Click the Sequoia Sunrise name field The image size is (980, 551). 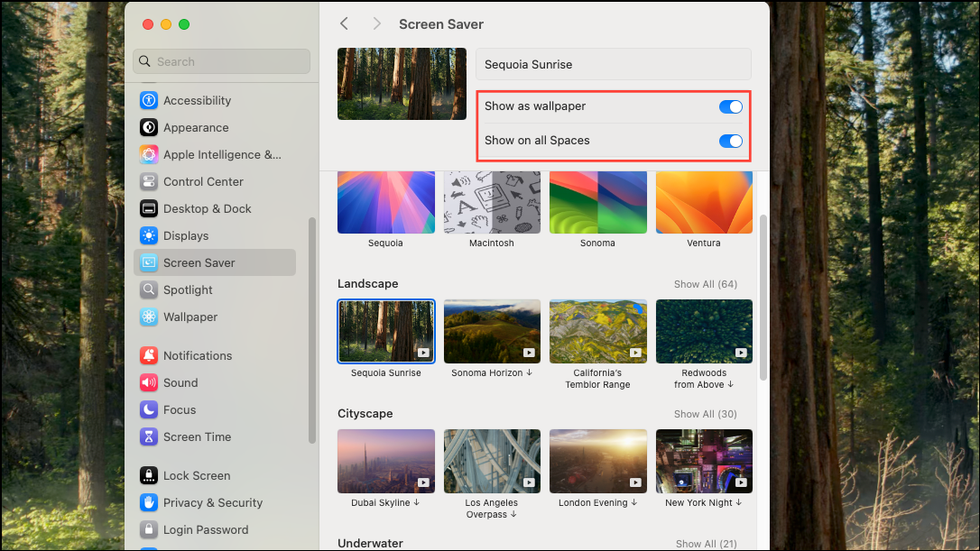[613, 64]
